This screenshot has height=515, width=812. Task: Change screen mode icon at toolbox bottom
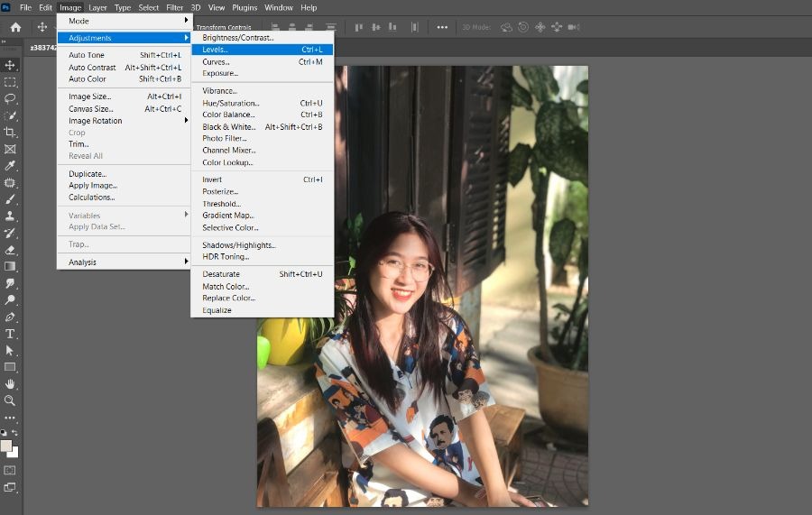(x=10, y=487)
